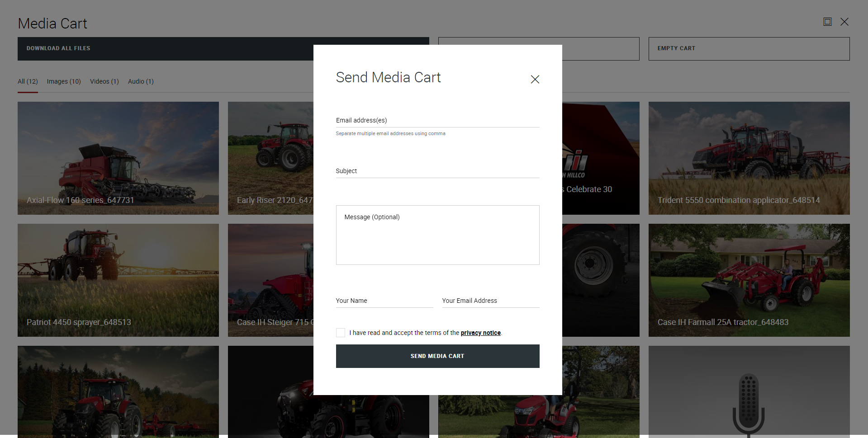Switch to the Images (10) tab

point(63,81)
